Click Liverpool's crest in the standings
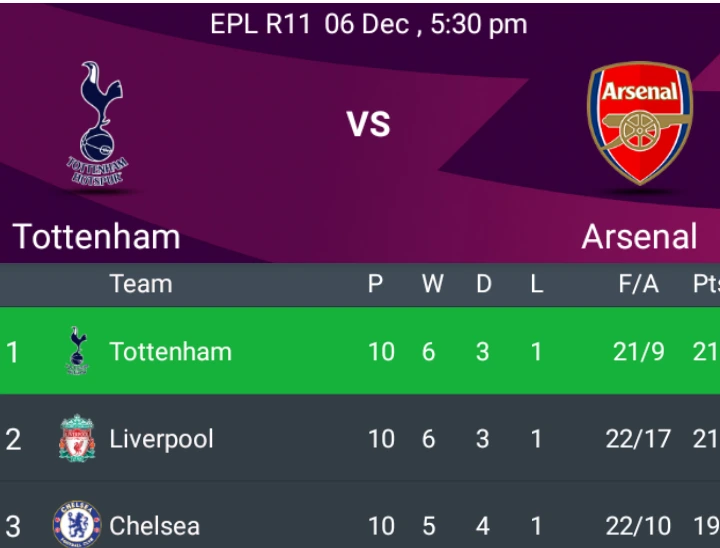Viewport: 720px width, 548px height. [x=76, y=439]
